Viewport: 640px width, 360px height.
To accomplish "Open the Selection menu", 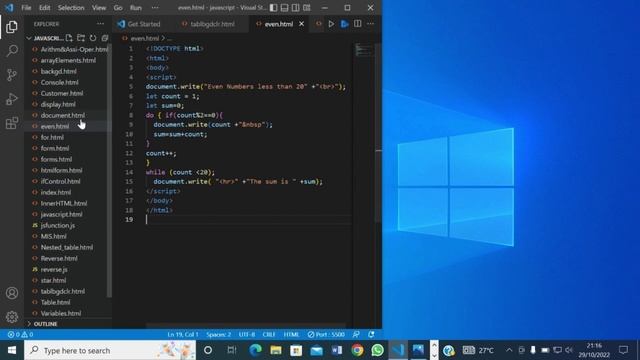I will click(x=71, y=8).
